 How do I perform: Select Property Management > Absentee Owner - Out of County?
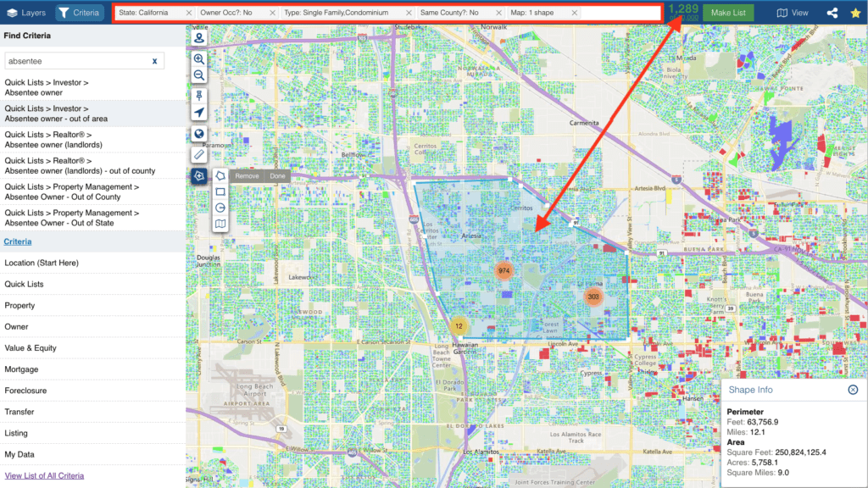click(x=93, y=191)
